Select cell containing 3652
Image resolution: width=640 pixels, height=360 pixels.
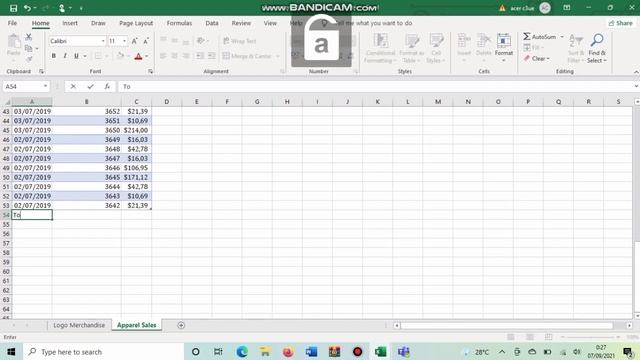coord(87,111)
